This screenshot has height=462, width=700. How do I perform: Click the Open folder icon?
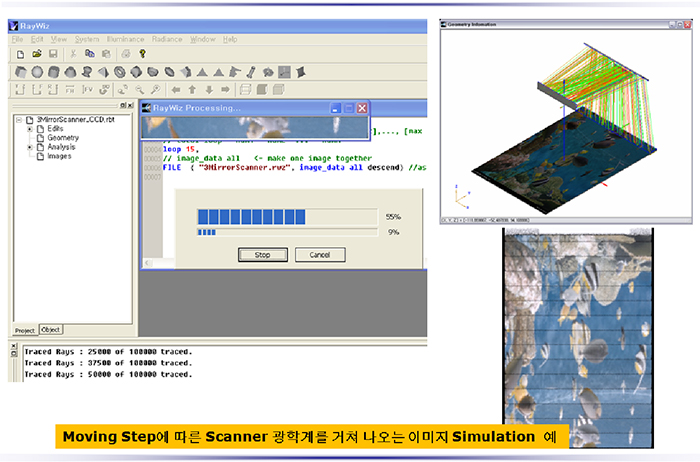[x=36, y=53]
